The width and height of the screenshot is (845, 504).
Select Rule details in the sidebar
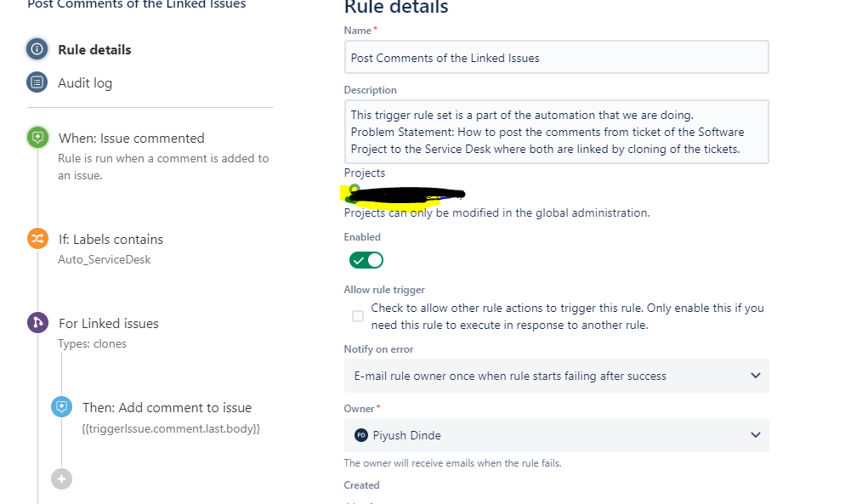(95, 49)
